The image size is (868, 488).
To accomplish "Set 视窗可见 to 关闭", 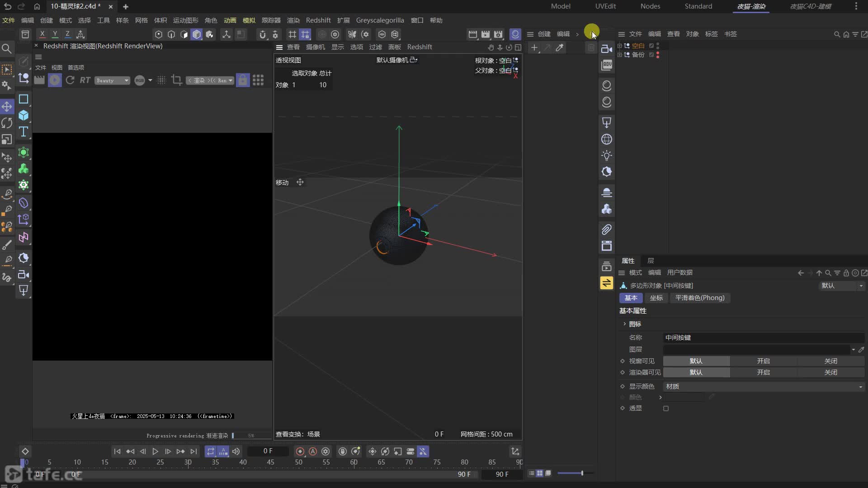I will [x=831, y=361].
